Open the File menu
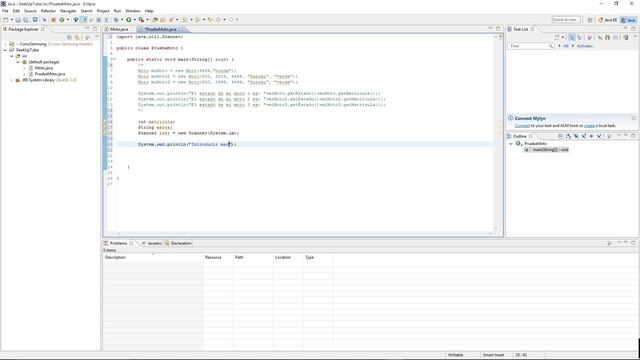This screenshot has width=640, height=360. (5, 11)
